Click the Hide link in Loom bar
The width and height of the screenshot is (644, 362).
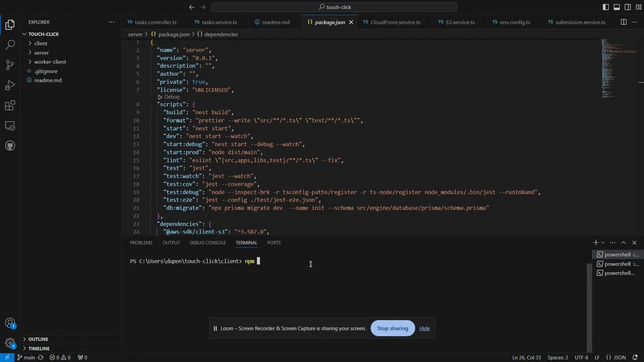point(425,328)
